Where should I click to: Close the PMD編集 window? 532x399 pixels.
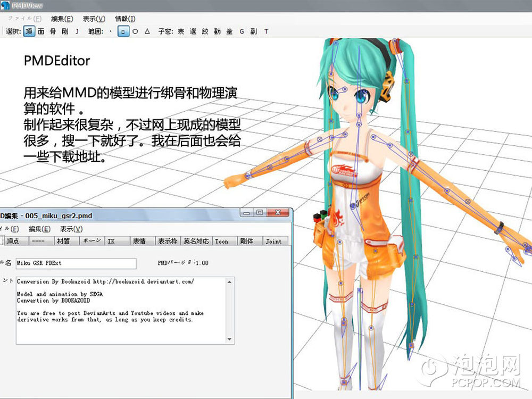[278, 213]
